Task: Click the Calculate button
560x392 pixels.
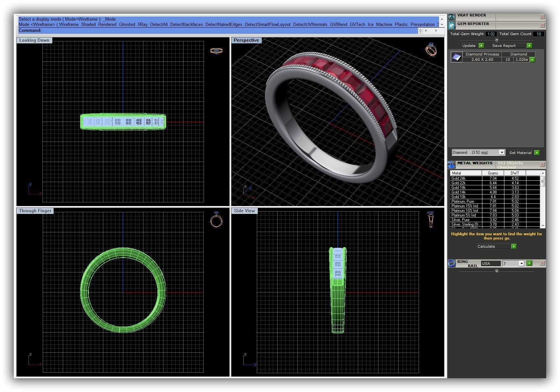Action: coord(494,246)
